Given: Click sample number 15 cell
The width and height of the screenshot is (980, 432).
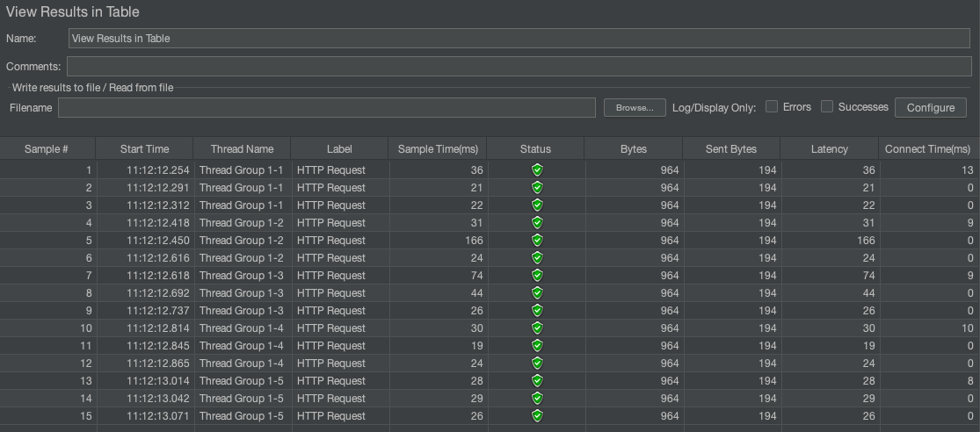Looking at the screenshot, I should click(48, 416).
